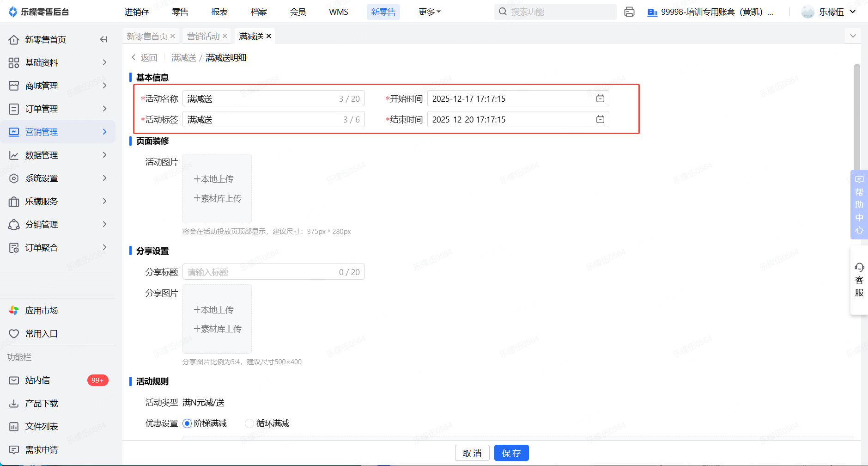Viewport: 868px width, 466px height.
Task: Open the 帮助中心 help panel
Action: coord(859,204)
